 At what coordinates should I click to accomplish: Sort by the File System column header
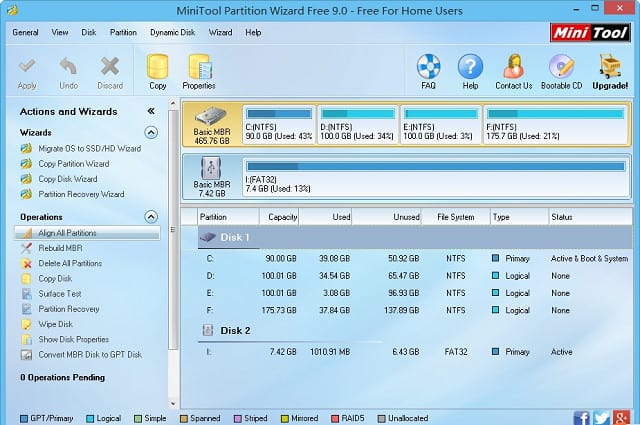tap(456, 217)
